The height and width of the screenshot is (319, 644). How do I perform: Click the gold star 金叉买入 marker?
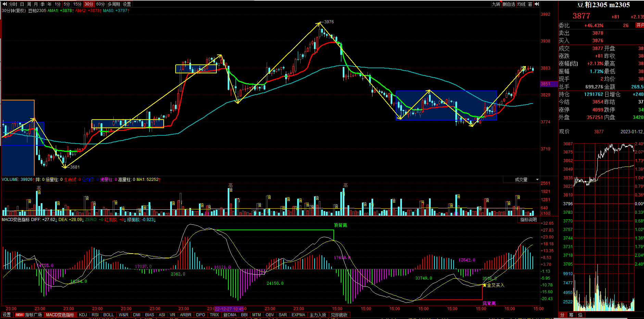coord(484,285)
